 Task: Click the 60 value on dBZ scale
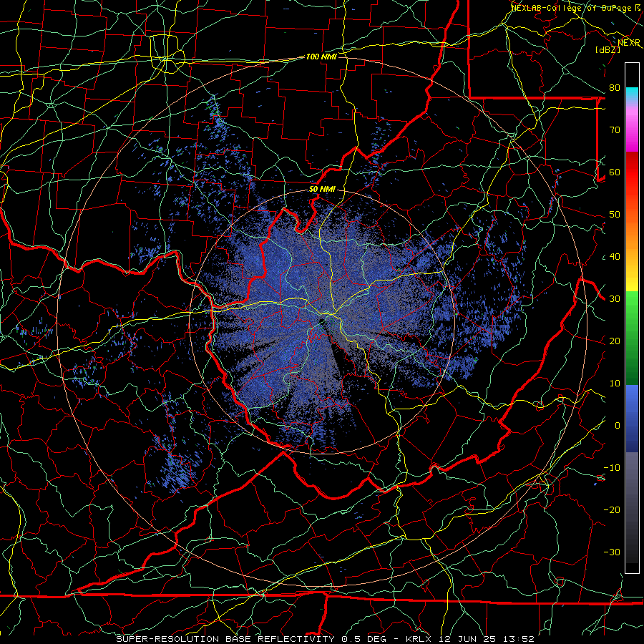pos(615,172)
